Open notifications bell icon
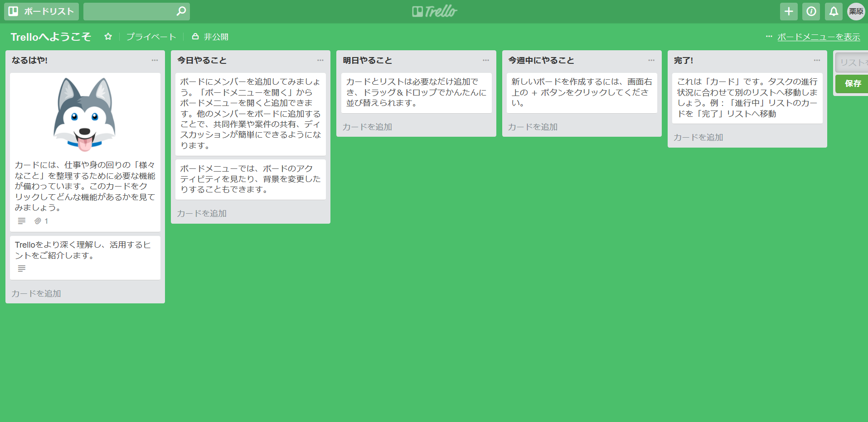Image resolution: width=868 pixels, height=422 pixels. coord(833,11)
